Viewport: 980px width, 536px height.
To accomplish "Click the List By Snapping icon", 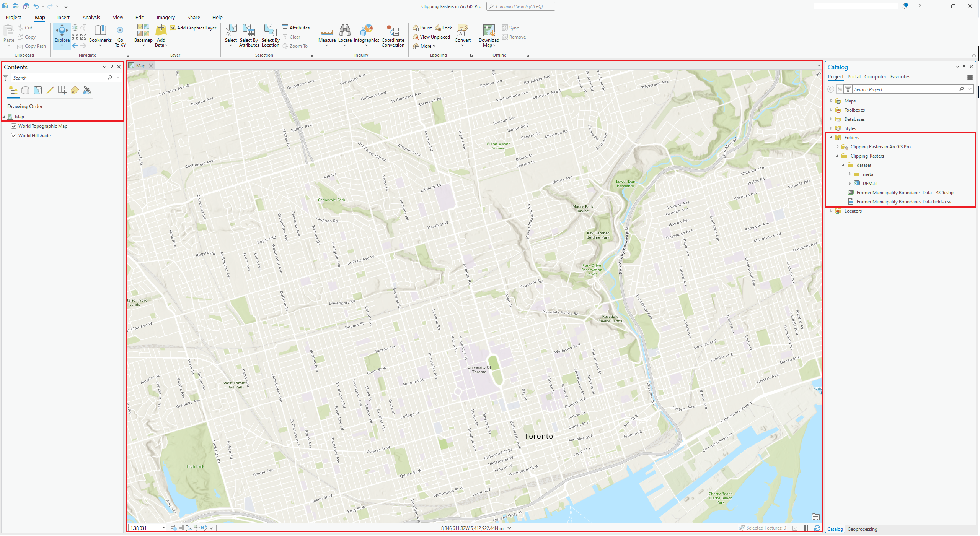I will [x=62, y=91].
